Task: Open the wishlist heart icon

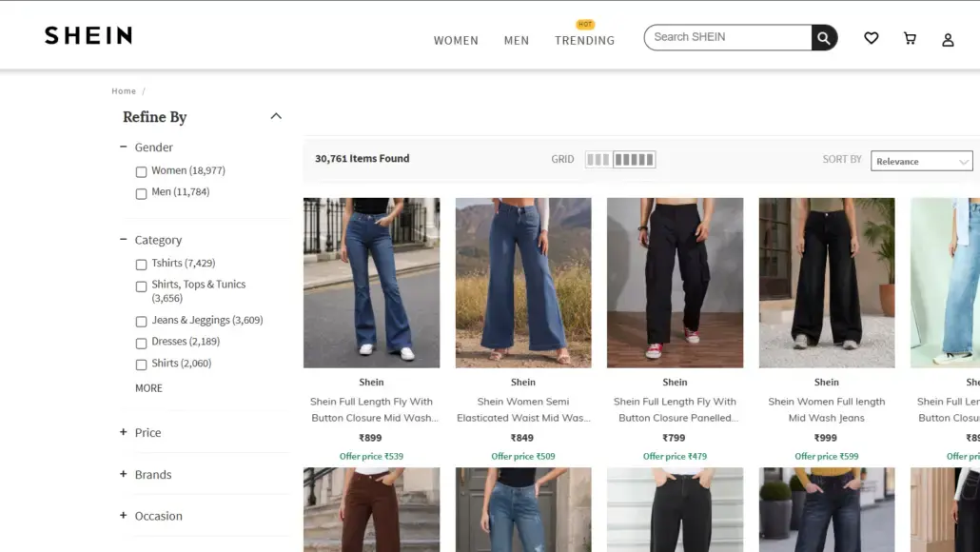Action: click(x=872, y=38)
